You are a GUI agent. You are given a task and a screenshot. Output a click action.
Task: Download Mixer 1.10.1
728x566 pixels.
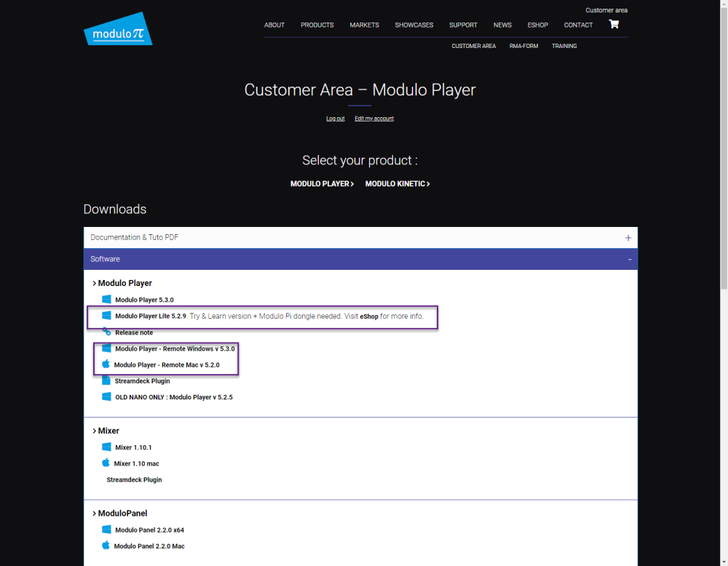pyautogui.click(x=133, y=447)
